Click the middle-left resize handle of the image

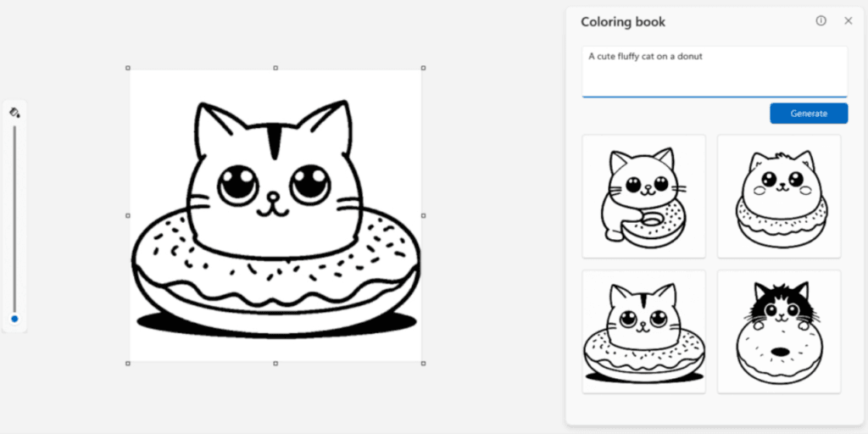(128, 215)
